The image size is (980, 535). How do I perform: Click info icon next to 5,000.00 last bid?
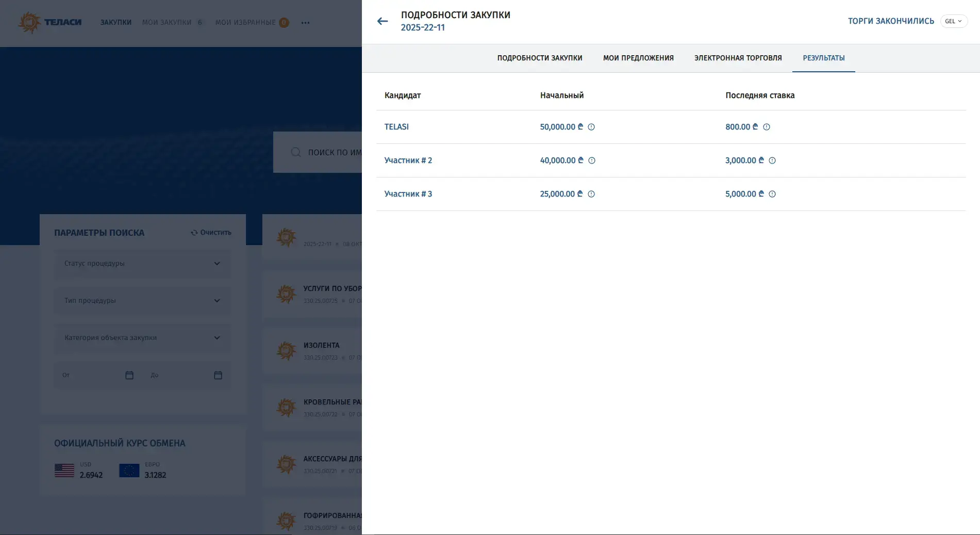772,194
